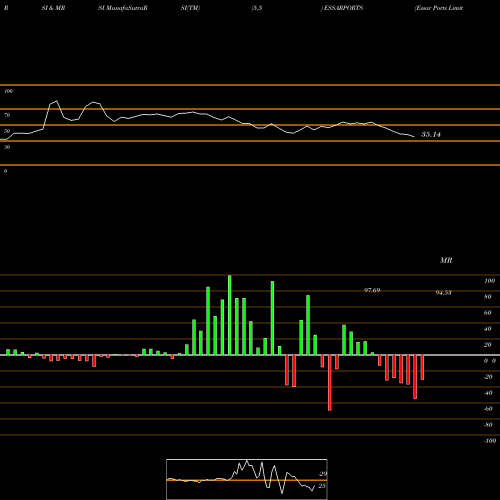Click the 97.69 value in MR chart
This screenshot has height=500, width=500.
pyautogui.click(x=372, y=290)
